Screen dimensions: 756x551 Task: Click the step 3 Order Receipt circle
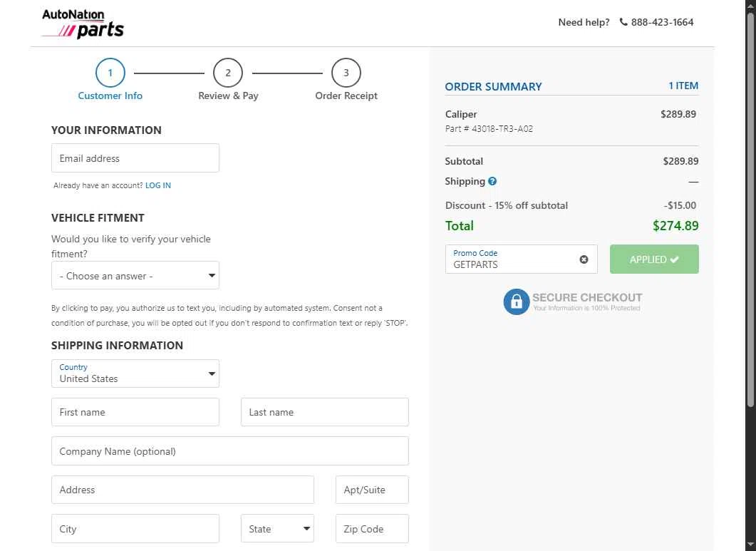346,73
